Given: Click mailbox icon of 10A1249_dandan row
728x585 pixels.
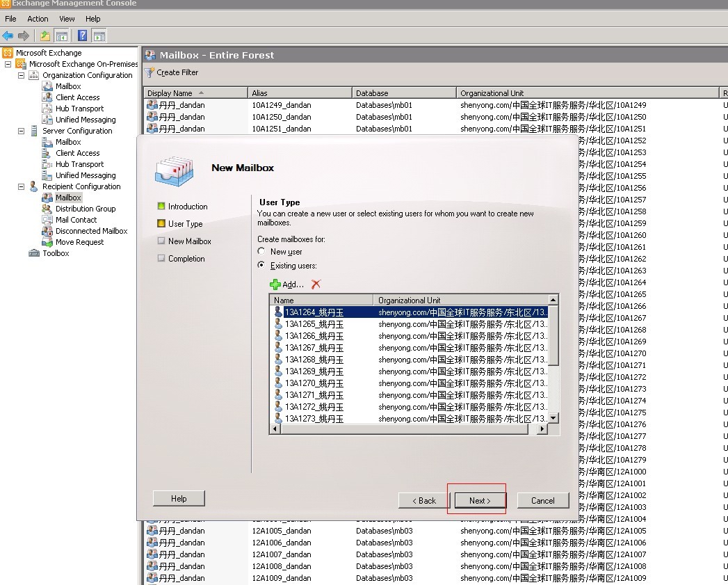Looking at the screenshot, I should point(152,105).
